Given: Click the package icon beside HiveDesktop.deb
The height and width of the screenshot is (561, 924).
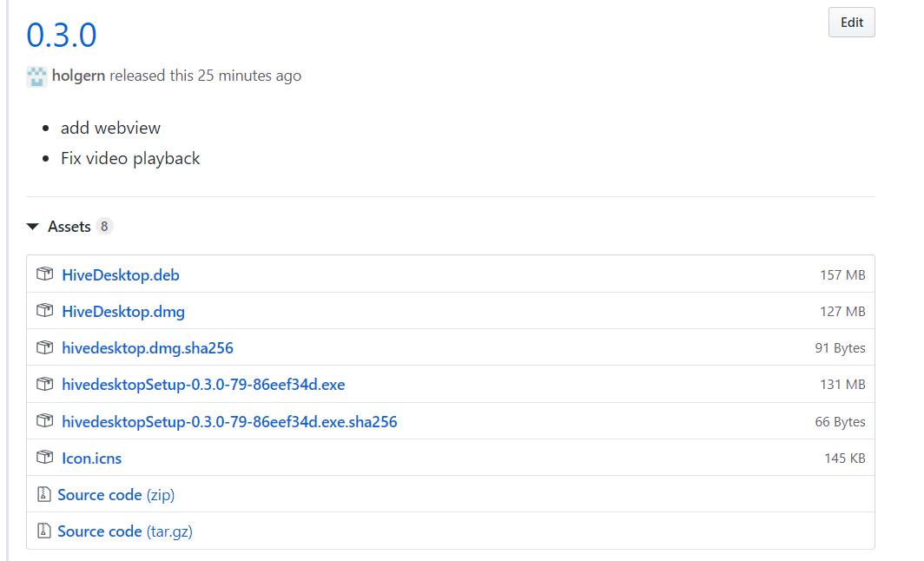Looking at the screenshot, I should (45, 274).
